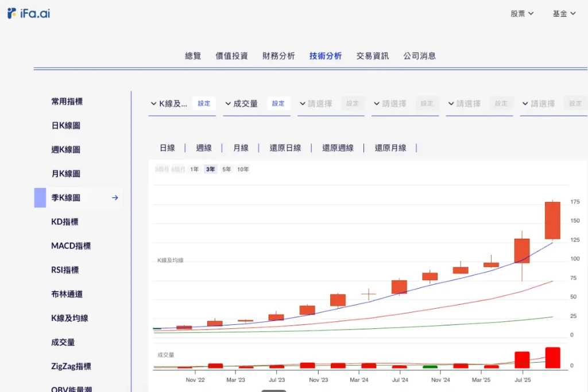Switch to the 財務分析 tab
This screenshot has height=392, width=588.
point(278,56)
